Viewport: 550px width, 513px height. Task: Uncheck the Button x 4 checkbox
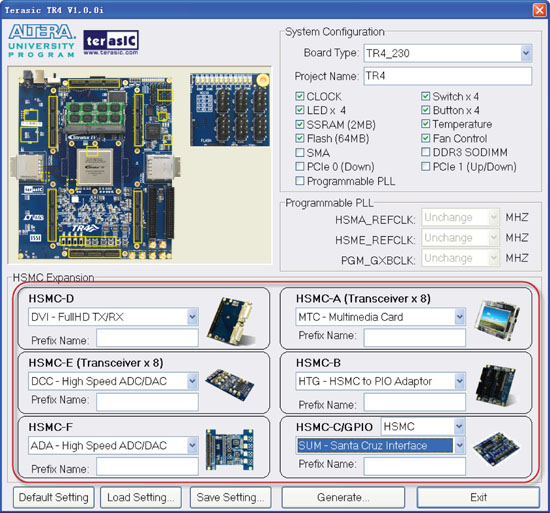pos(425,110)
